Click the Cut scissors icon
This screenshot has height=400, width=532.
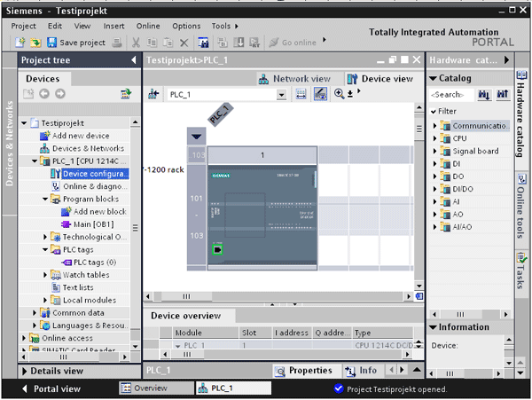[x=136, y=43]
